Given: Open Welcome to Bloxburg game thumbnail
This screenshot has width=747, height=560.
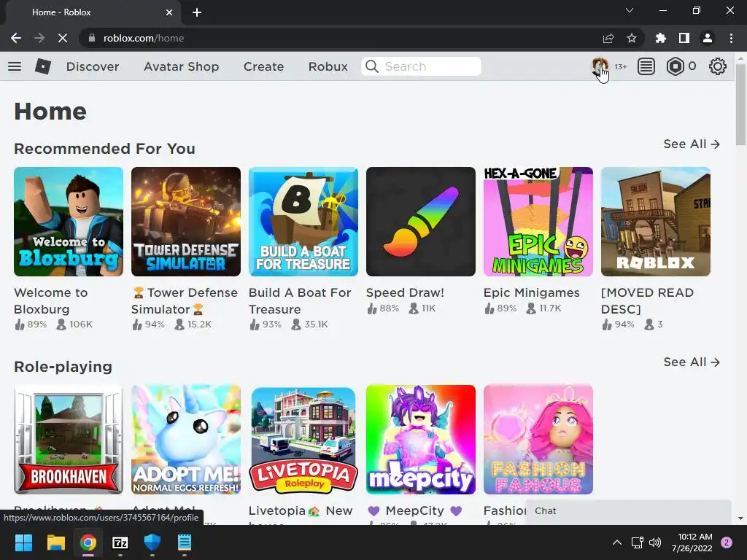Looking at the screenshot, I should (x=69, y=222).
